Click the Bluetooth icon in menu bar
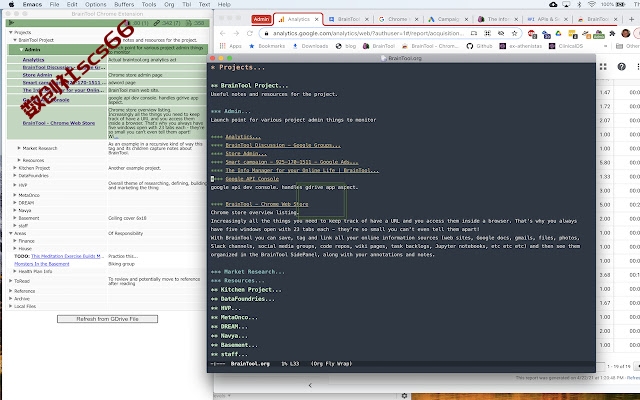Screen dimensions: 640x400 579,4
